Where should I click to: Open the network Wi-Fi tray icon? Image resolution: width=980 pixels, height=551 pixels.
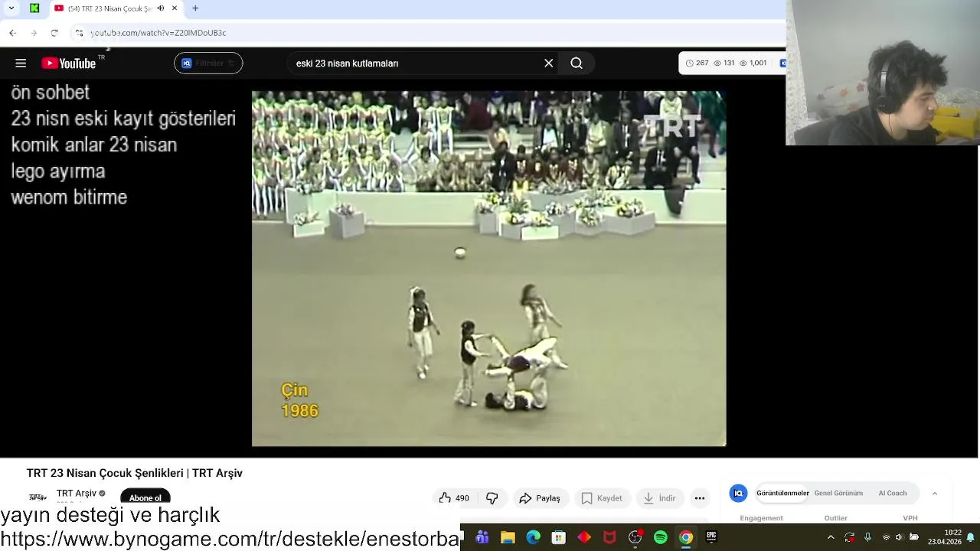pos(886,538)
